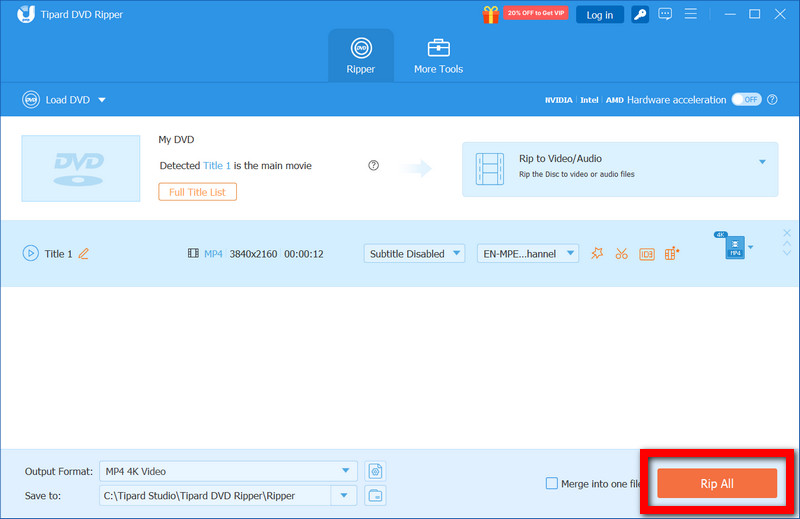Open the folder icon beside Save to
This screenshot has width=800, height=519.
click(375, 496)
